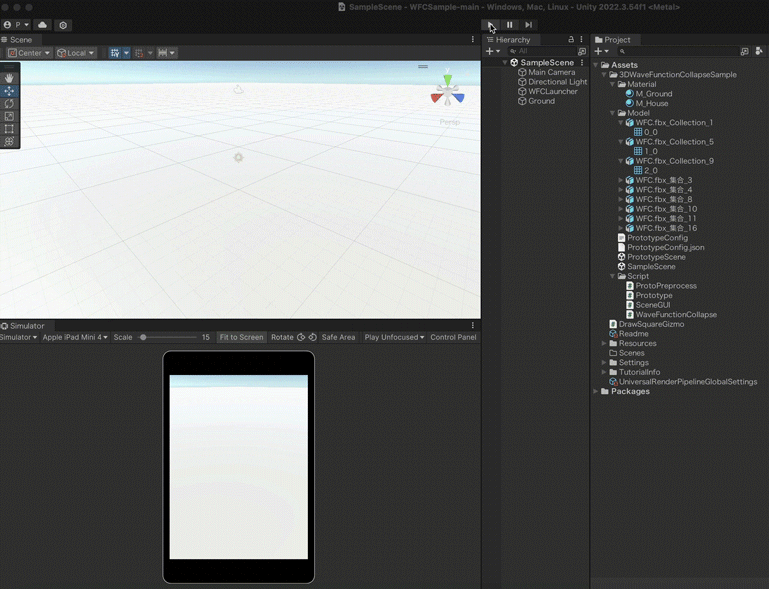The width and height of the screenshot is (769, 589).
Task: Select the Scale tool in the Scene
Action: click(10, 116)
